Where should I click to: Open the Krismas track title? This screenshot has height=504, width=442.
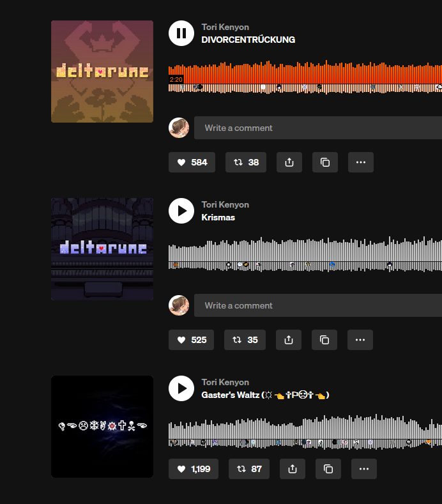[x=218, y=217]
